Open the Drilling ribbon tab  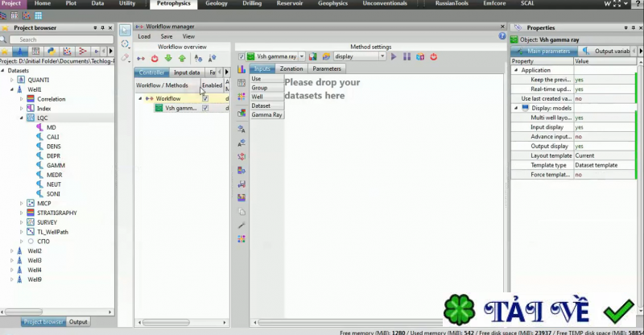pyautogui.click(x=252, y=4)
